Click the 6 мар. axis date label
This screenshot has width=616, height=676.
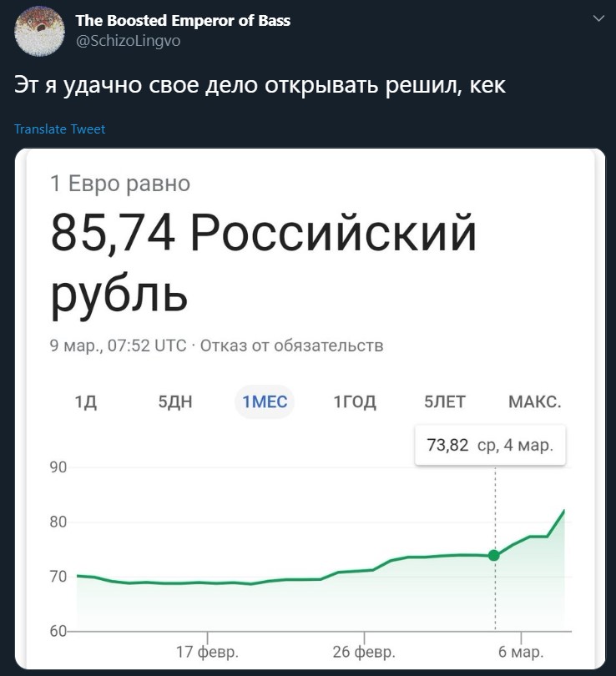pyautogui.click(x=521, y=652)
